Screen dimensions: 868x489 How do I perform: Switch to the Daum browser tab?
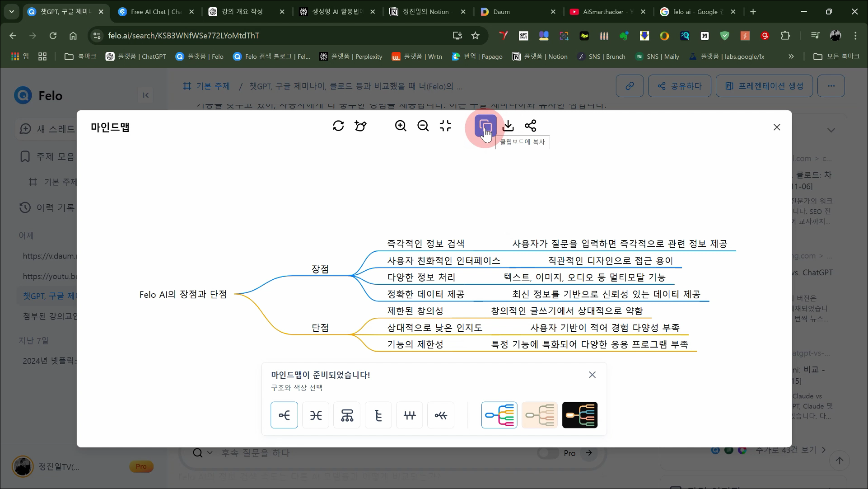pyautogui.click(x=501, y=12)
